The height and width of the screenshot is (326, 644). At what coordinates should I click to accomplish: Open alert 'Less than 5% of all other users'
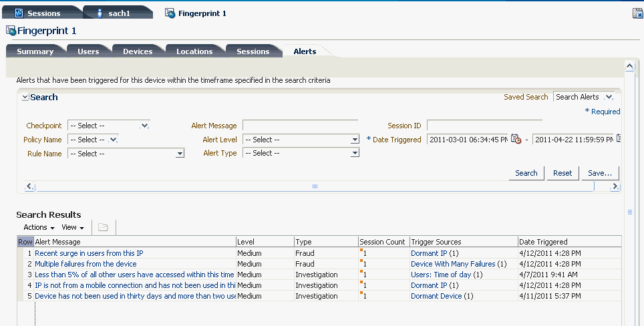(135, 275)
